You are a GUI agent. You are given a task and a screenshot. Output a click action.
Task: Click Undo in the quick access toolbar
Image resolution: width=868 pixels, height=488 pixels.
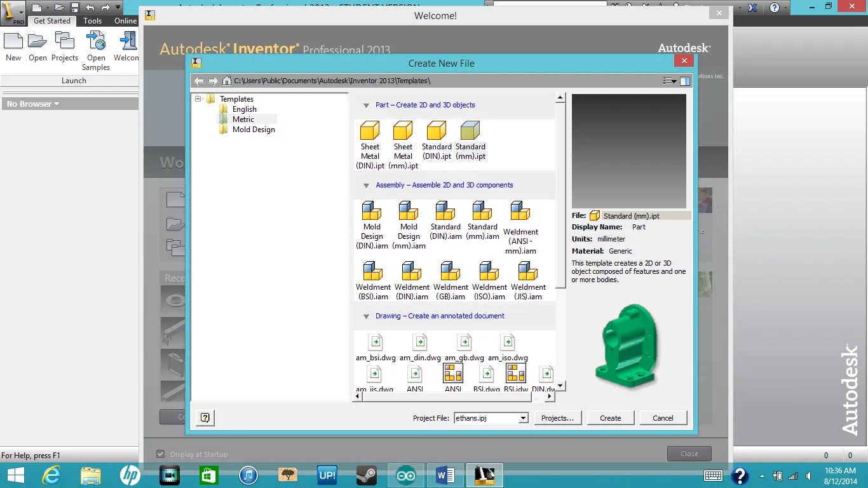pos(90,8)
